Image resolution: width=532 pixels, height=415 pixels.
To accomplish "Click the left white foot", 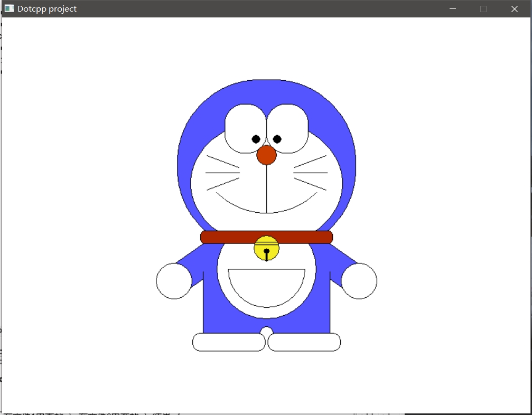I will (229, 342).
